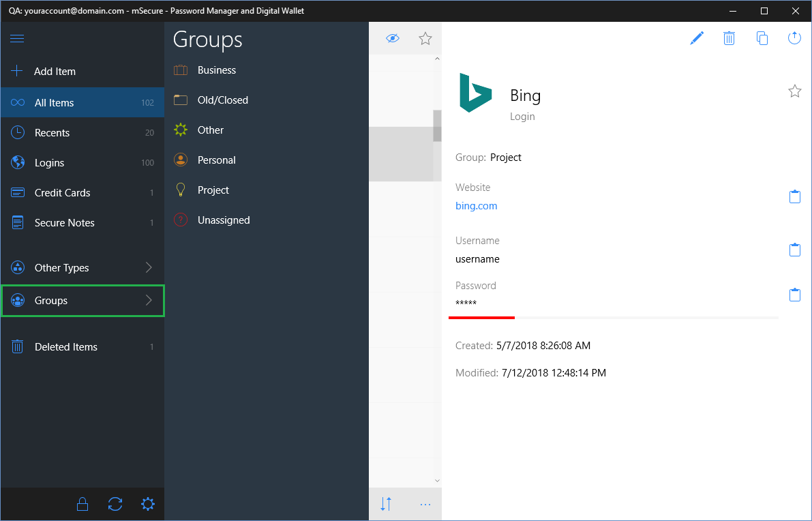
Task: Edit the Bing item with pencil
Action: click(697, 38)
